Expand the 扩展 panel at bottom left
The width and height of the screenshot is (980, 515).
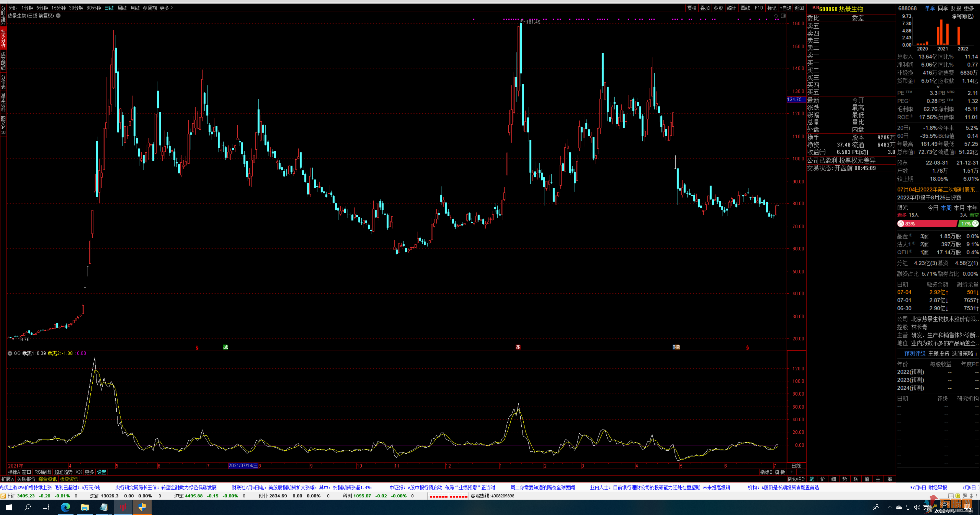coord(7,479)
